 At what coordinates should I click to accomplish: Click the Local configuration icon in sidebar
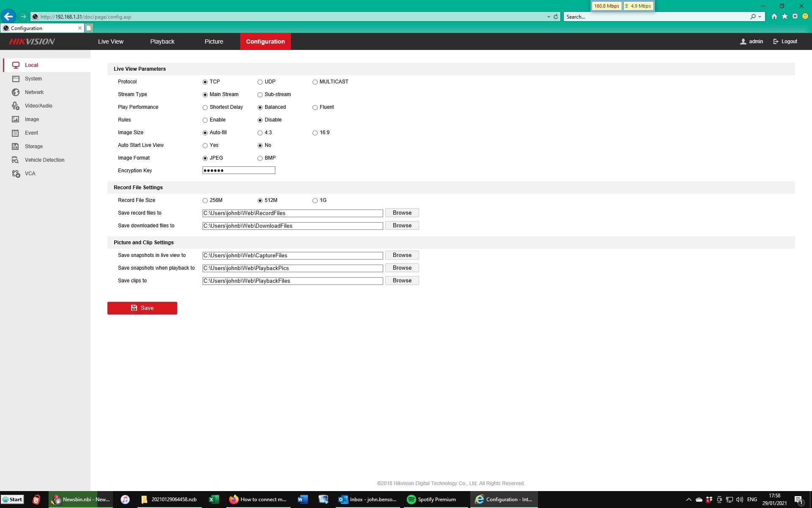click(x=16, y=65)
